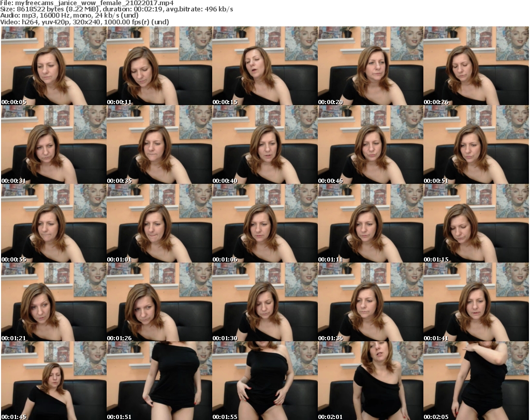Select the thumbnail stamped 00:00:26
The width and height of the screenshot is (530, 420).
click(476, 66)
